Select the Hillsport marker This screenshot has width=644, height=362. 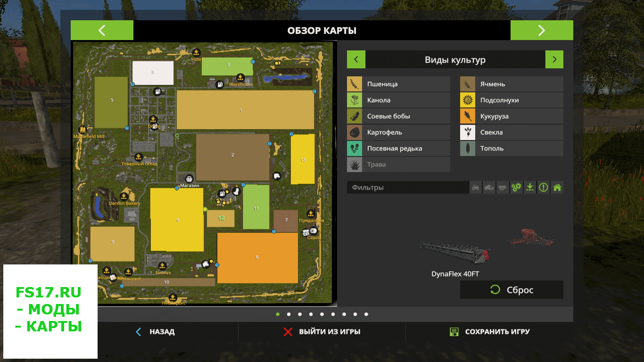[x=173, y=297]
